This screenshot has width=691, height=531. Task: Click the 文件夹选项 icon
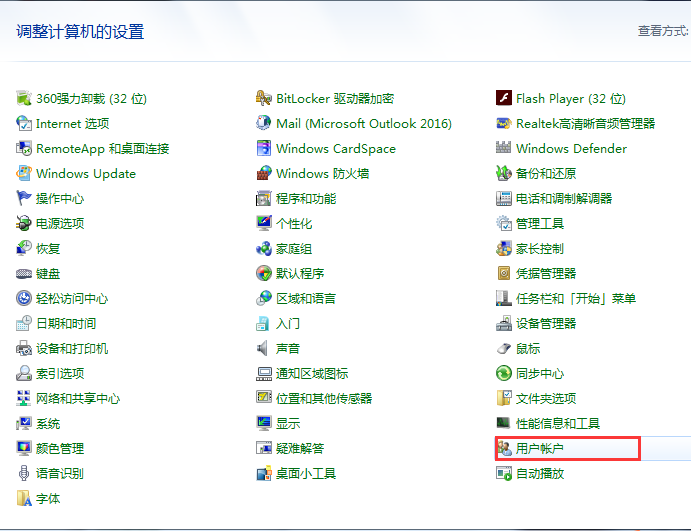click(504, 398)
